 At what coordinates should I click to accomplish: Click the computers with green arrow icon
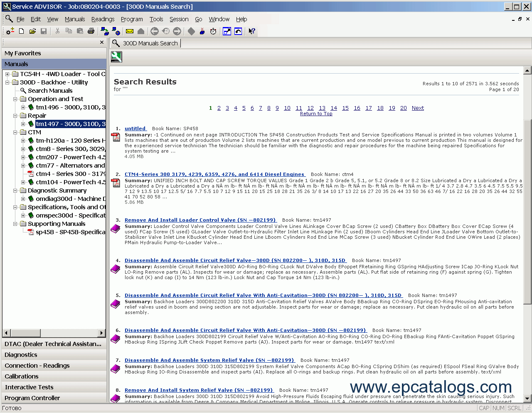pyautogui.click(x=105, y=31)
